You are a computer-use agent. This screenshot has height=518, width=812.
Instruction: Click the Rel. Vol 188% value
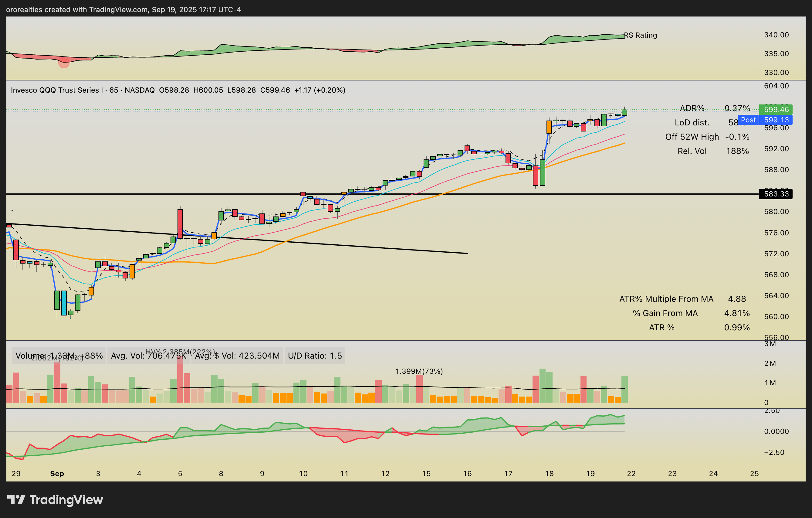click(737, 151)
